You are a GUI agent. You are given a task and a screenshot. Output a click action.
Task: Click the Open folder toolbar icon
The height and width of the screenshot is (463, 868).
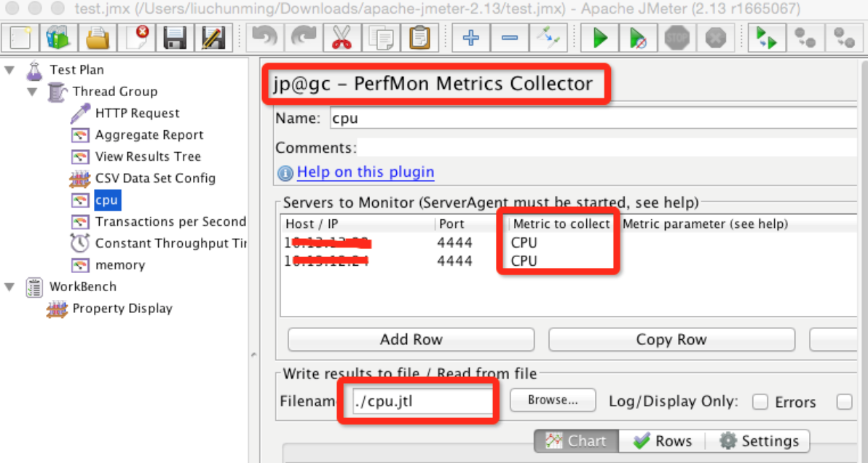(x=98, y=38)
